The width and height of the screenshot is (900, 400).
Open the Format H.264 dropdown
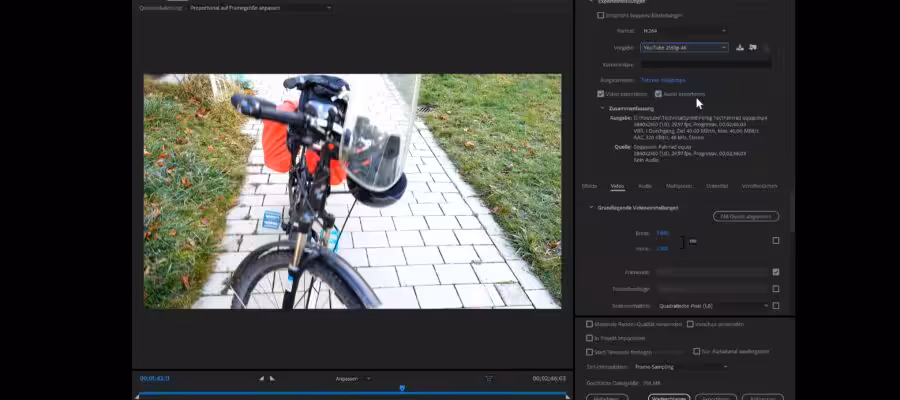point(684,31)
